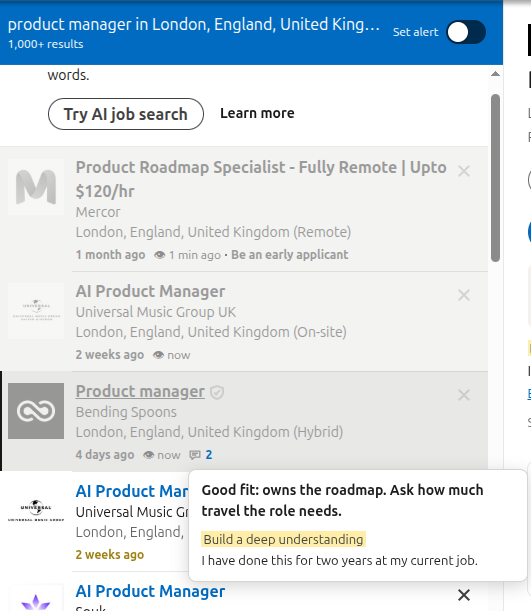The image size is (531, 611).
Task: Click the black Universal Music Group logo
Action: pos(36,511)
